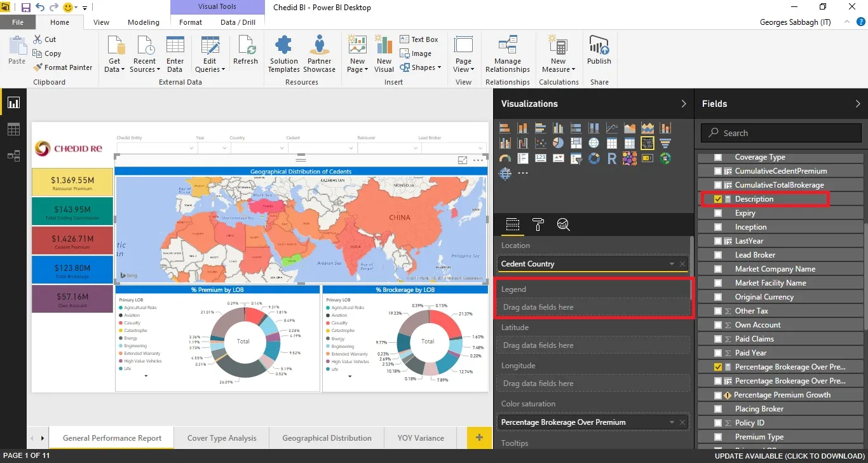Open Focus mode on the map visual
The image size is (868, 463).
click(463, 160)
